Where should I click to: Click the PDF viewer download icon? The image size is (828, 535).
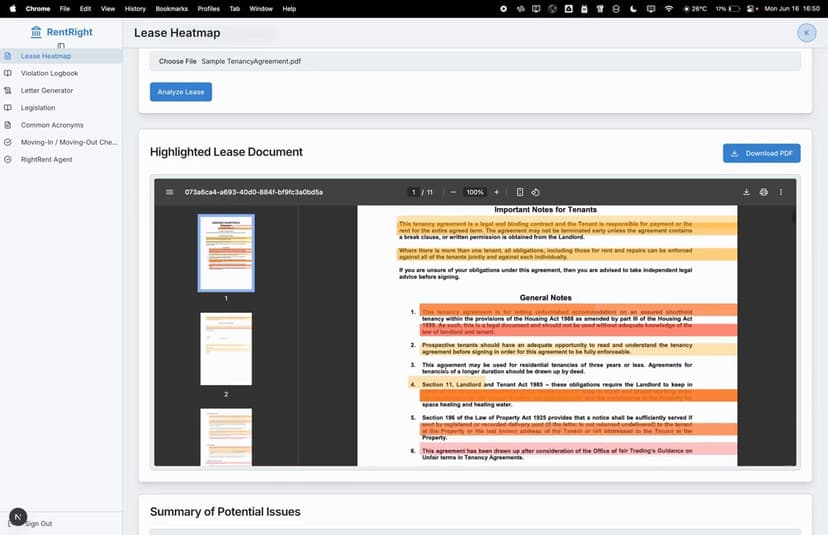coord(746,192)
